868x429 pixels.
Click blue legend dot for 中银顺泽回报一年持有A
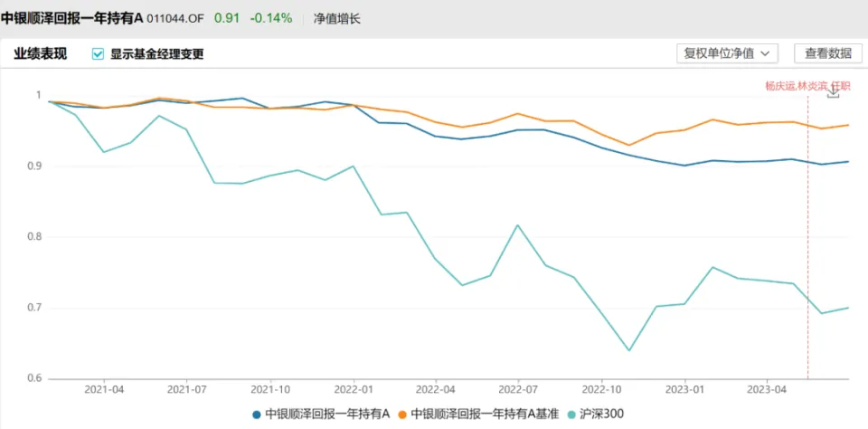tap(257, 414)
